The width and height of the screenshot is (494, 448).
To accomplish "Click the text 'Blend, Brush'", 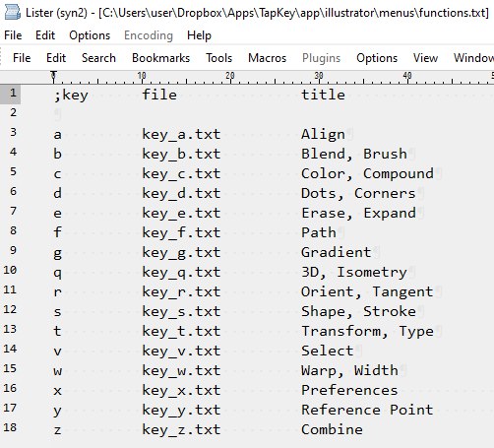I will [354, 154].
